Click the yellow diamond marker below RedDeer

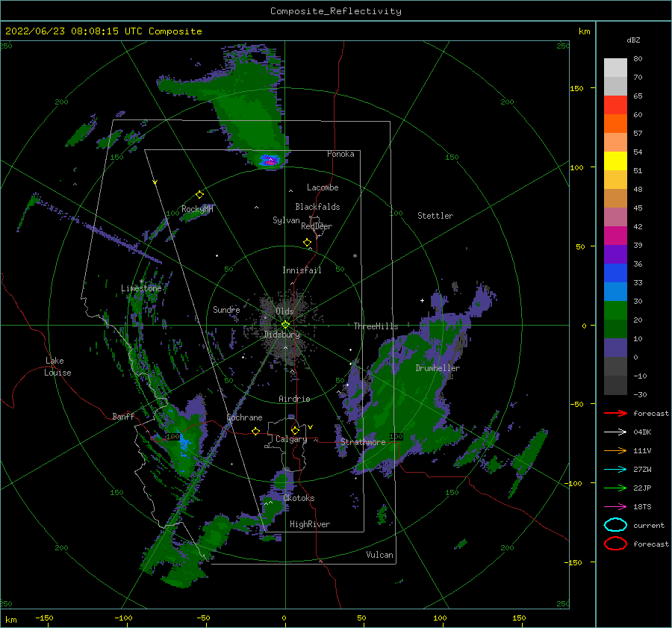pyautogui.click(x=307, y=243)
